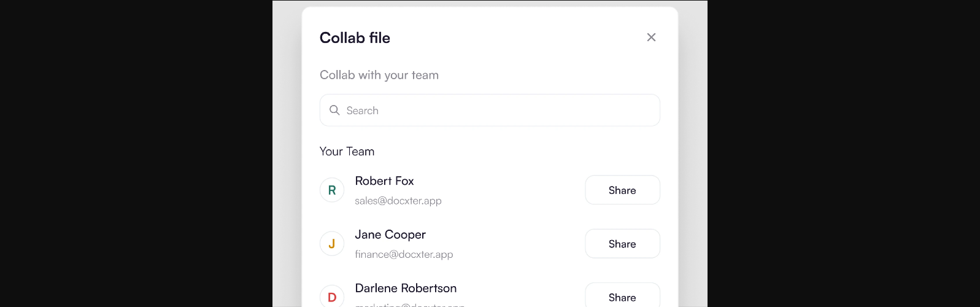Click the gray backdrop right of dialog

693,153
